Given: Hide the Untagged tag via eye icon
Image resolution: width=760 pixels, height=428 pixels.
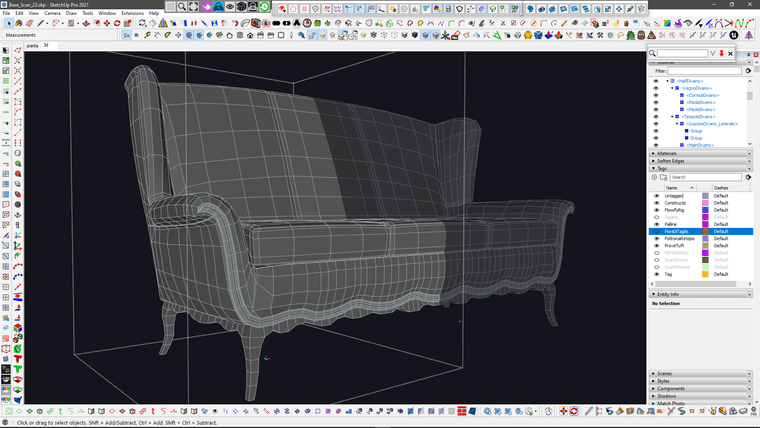Looking at the screenshot, I should 656,195.
